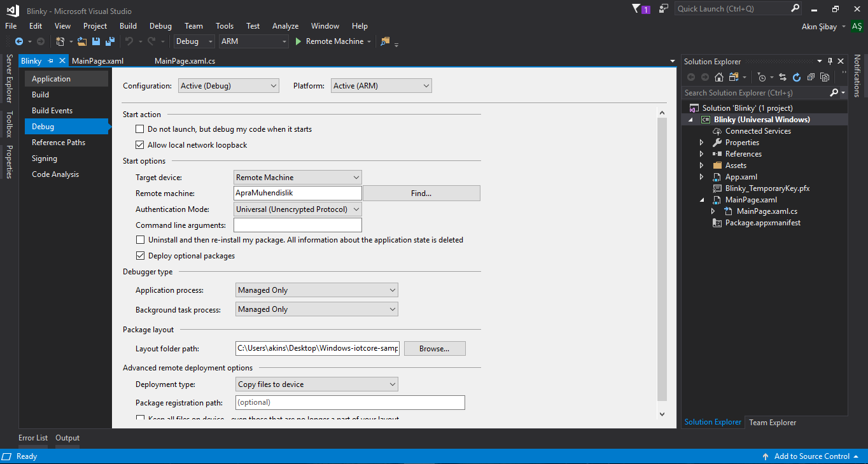
Task: Click Solution Explorer search magnifier icon
Action: pyautogui.click(x=834, y=93)
